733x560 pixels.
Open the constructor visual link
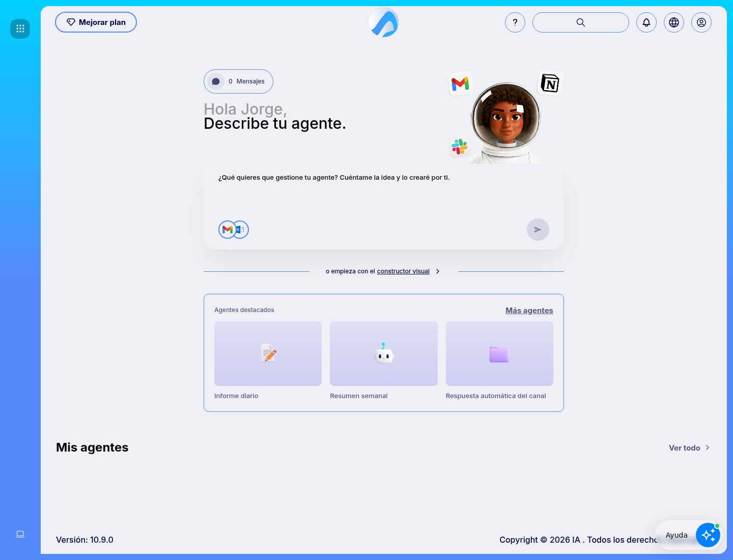pyautogui.click(x=403, y=271)
